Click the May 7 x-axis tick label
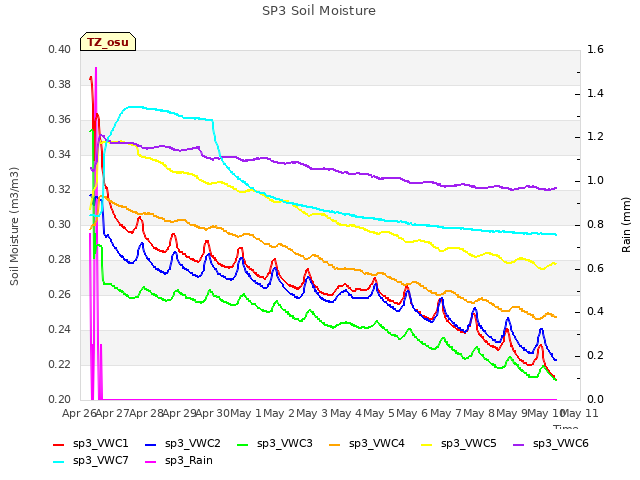The width and height of the screenshot is (640, 480). 446,413
